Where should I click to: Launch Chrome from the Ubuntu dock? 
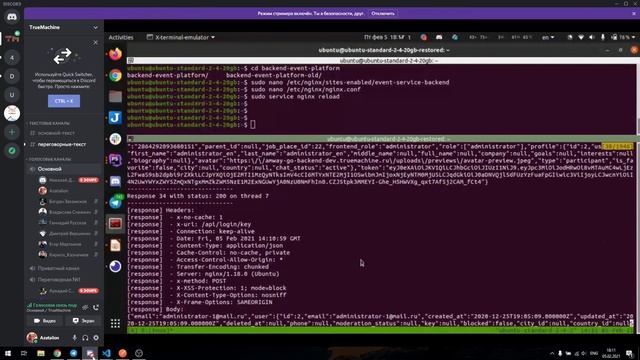click(116, 76)
